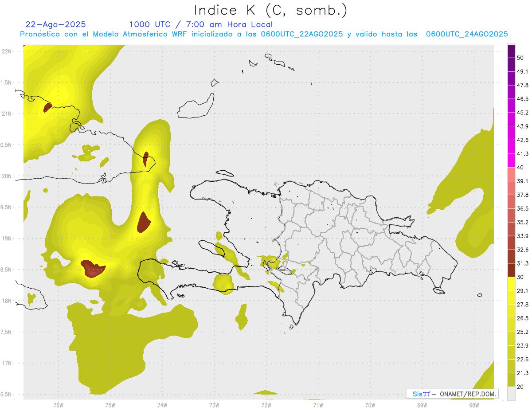Click the colorbar label '46.5'

pos(523,99)
